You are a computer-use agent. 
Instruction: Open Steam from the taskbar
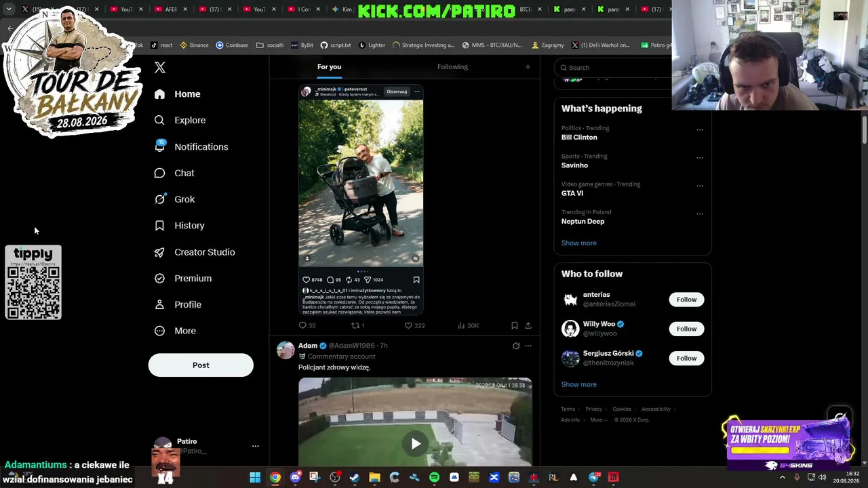355,477
